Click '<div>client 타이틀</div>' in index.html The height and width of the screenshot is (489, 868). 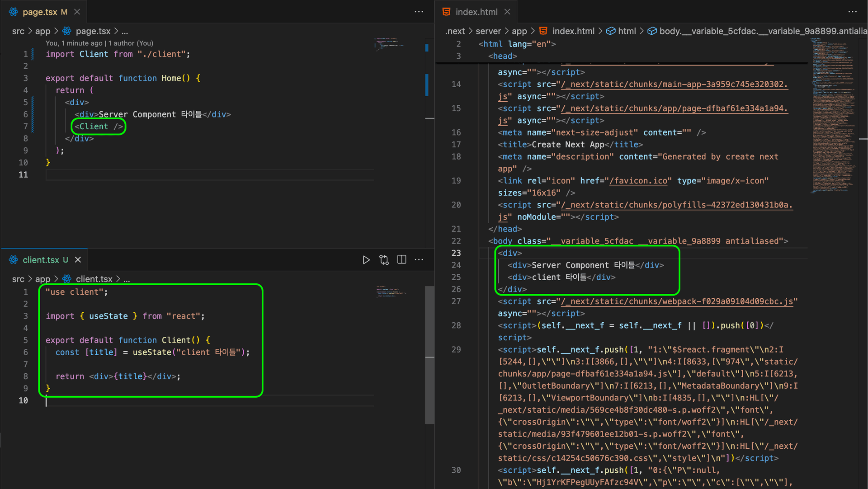(561, 277)
